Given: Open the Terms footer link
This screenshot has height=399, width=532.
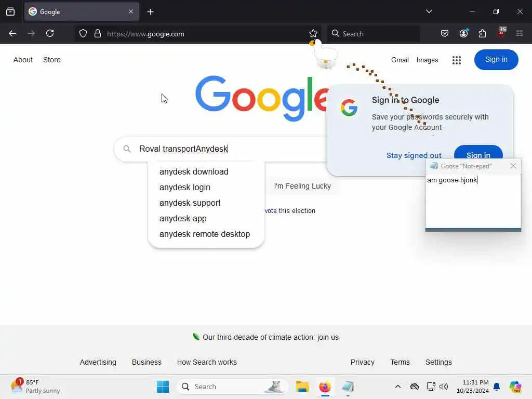Looking at the screenshot, I should (x=400, y=362).
